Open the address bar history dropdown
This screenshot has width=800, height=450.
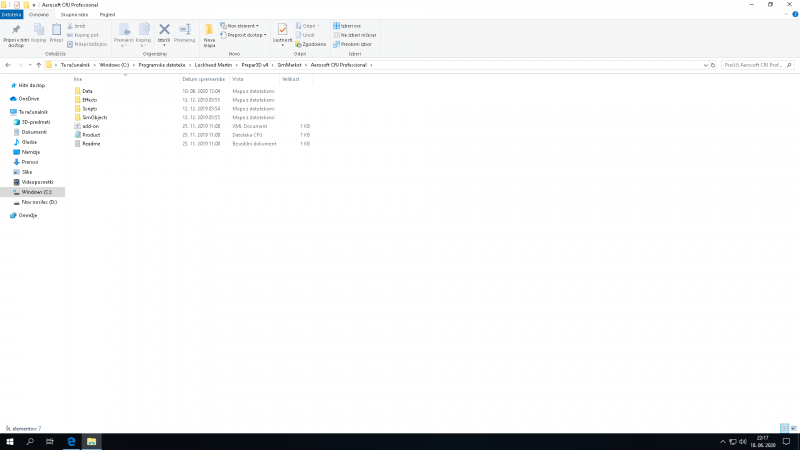click(x=706, y=65)
